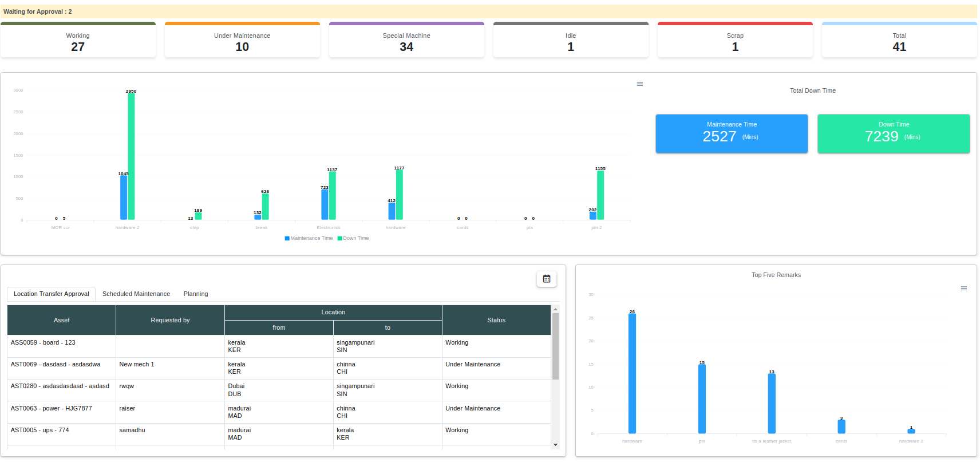The image size is (980, 462).
Task: Click the blue Maintenance Time tile
Action: tap(732, 133)
